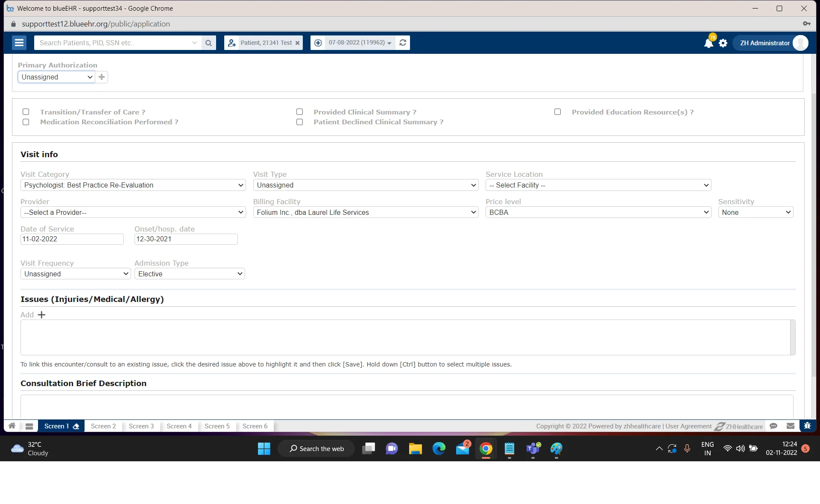Check Medication Reconciliation Performed
The image size is (820, 504).
point(26,122)
